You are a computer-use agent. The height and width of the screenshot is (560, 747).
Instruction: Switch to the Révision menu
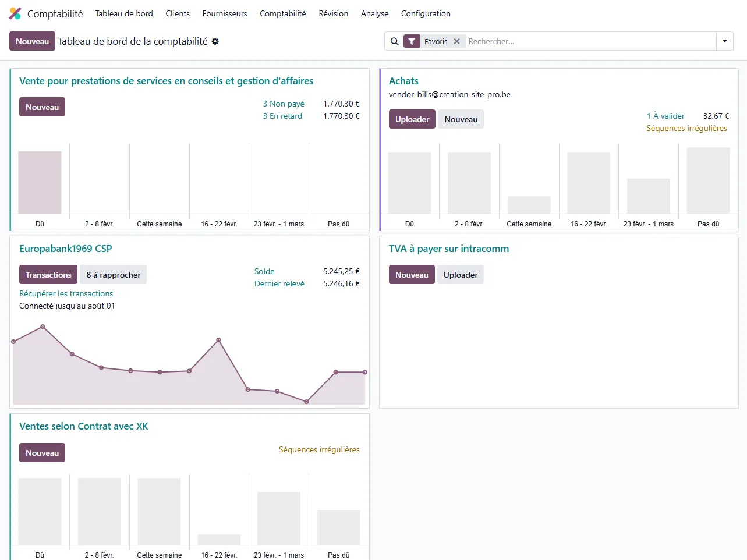pos(333,13)
